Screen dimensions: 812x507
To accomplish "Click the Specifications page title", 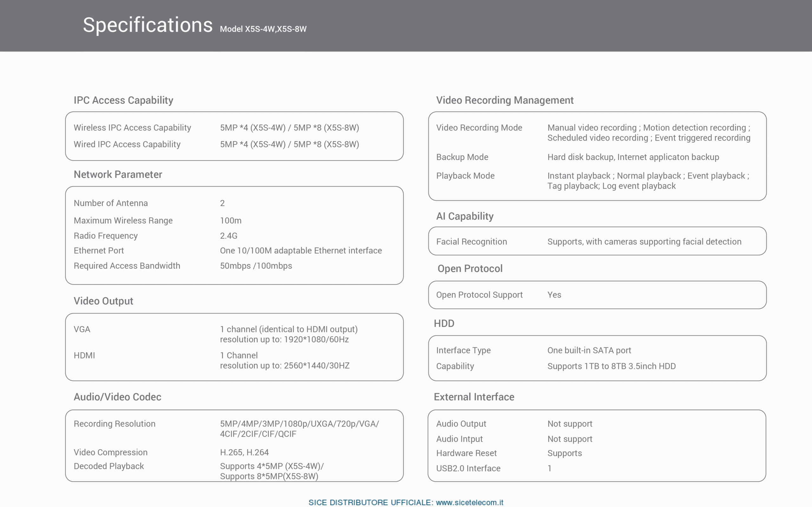I will [x=147, y=25].
